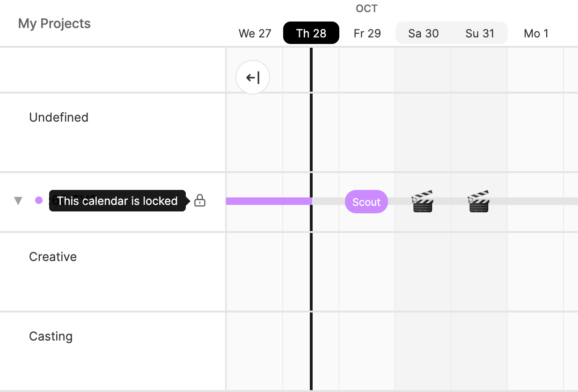Click the My Projects heading

click(x=54, y=24)
